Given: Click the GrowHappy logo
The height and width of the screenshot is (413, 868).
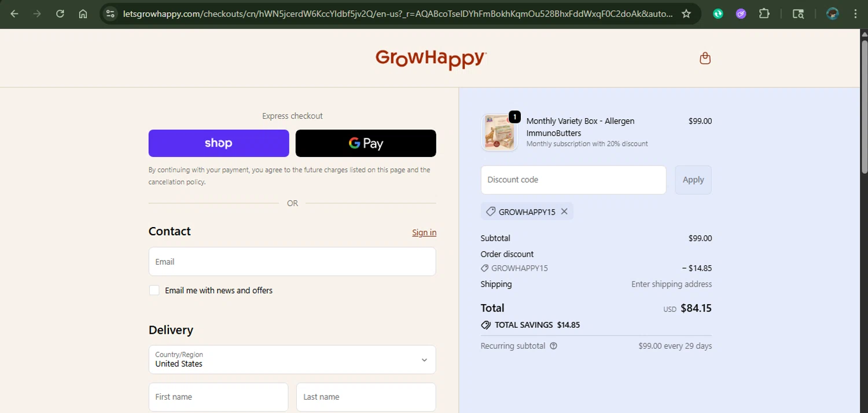Looking at the screenshot, I should (431, 59).
